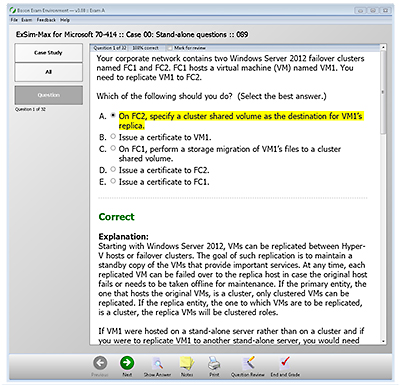This screenshot has width=400, height=385.
Task: Click the Case Study button
Action: [49, 53]
